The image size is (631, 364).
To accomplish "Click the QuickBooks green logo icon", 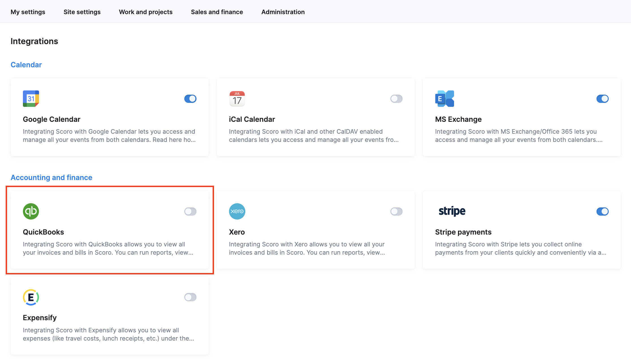I will 31,211.
